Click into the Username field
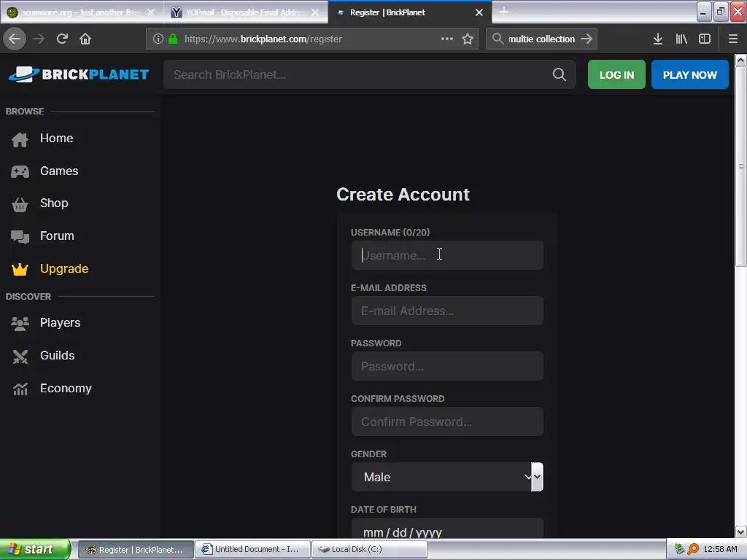 447,255
